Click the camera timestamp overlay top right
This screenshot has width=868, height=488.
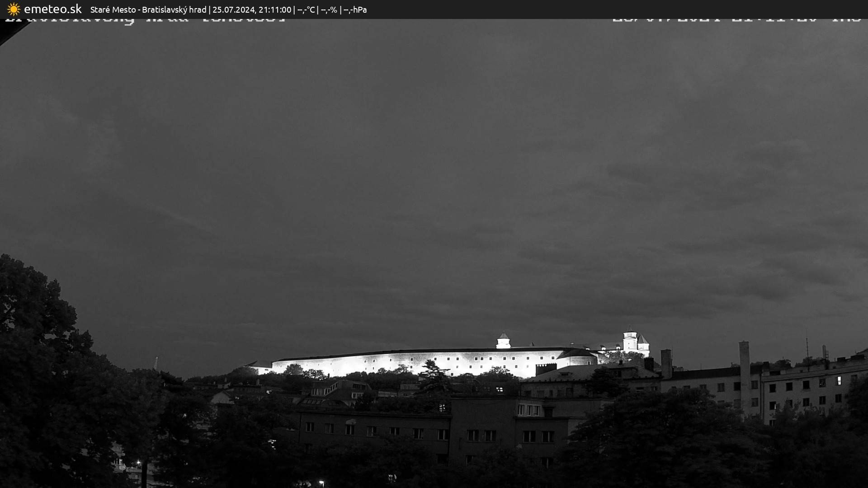point(736,20)
